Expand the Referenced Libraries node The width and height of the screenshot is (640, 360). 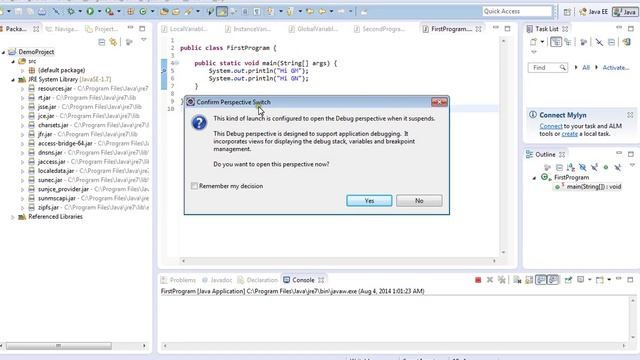(x=13, y=217)
